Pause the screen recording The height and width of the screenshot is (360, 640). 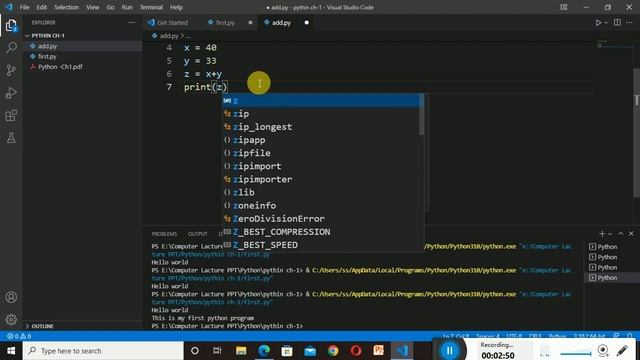[449, 350]
